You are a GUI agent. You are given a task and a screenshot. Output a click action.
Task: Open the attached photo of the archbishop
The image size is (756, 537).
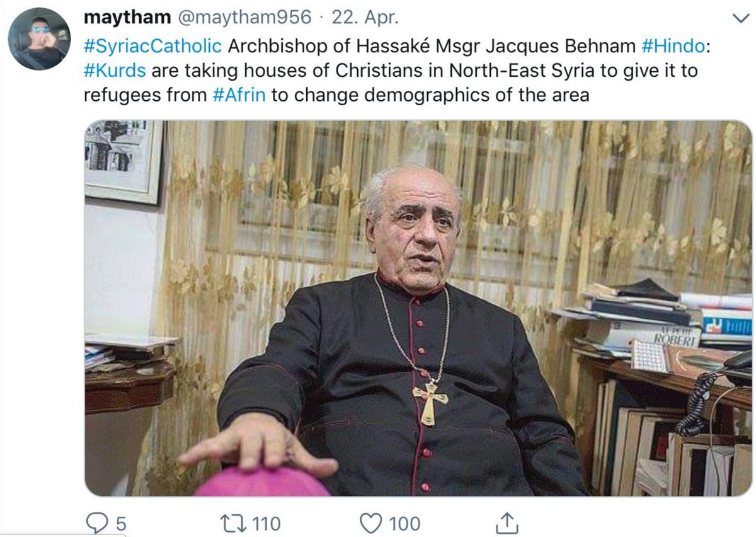click(x=418, y=308)
